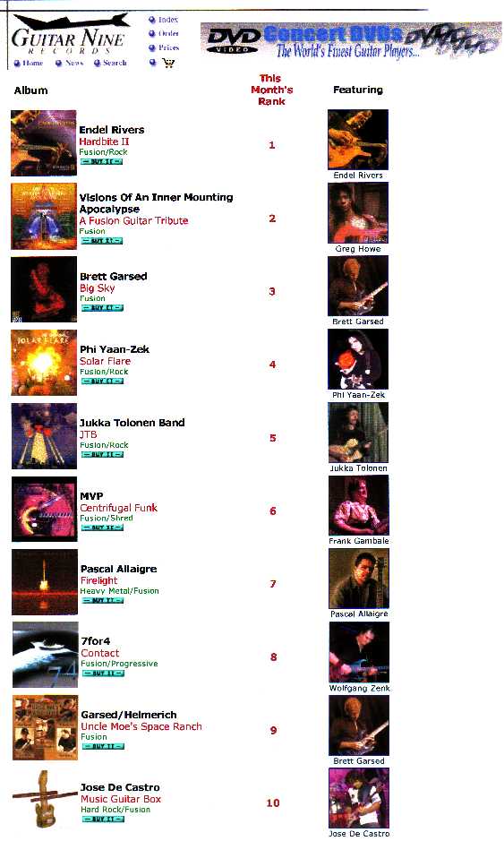The image size is (504, 841).
Task: View the Frank Gambale featured photo
Action: (359, 505)
